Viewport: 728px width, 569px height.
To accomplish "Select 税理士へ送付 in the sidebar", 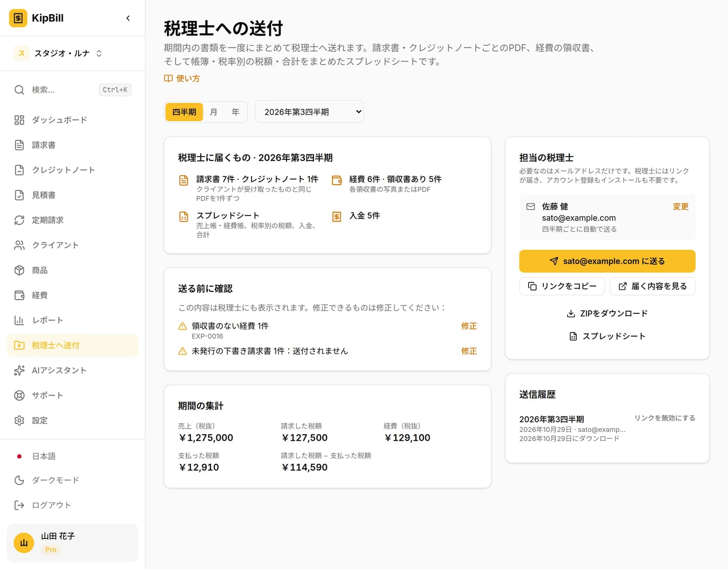I will click(73, 345).
